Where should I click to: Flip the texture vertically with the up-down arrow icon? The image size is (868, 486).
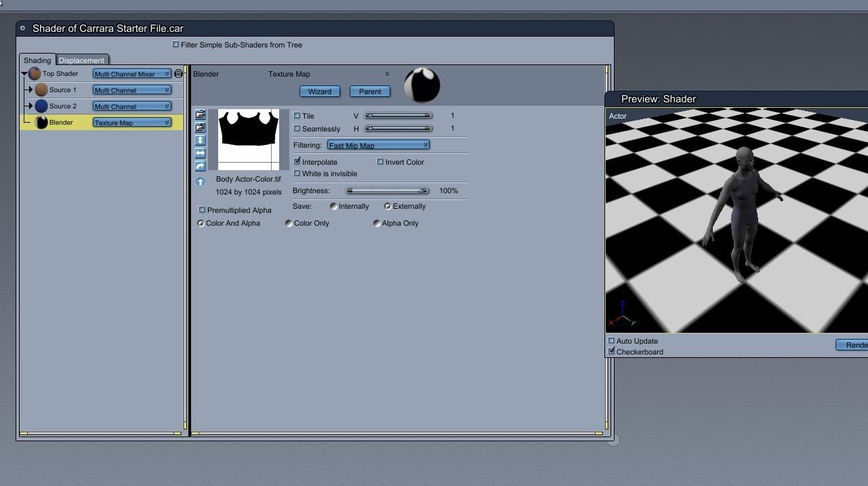pyautogui.click(x=200, y=140)
